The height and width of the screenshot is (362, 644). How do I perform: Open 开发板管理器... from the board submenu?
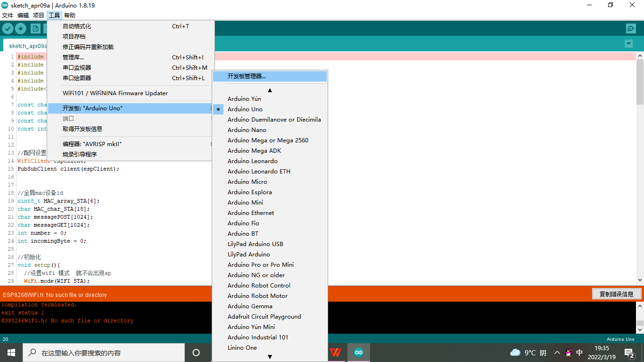point(270,76)
